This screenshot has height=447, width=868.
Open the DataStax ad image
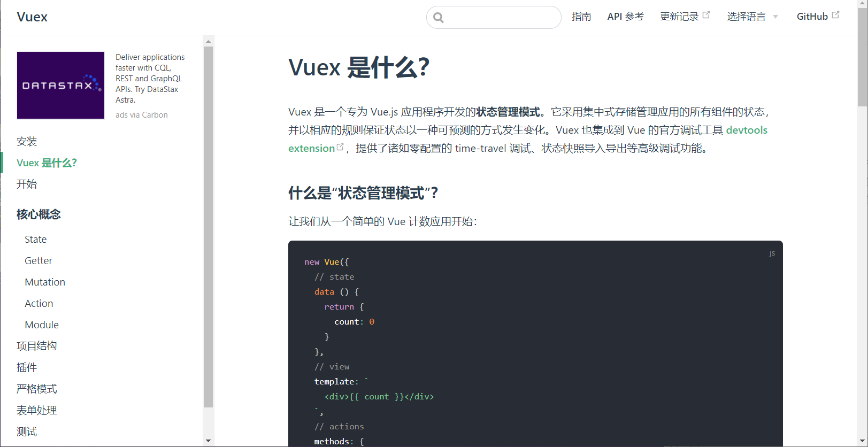click(60, 85)
